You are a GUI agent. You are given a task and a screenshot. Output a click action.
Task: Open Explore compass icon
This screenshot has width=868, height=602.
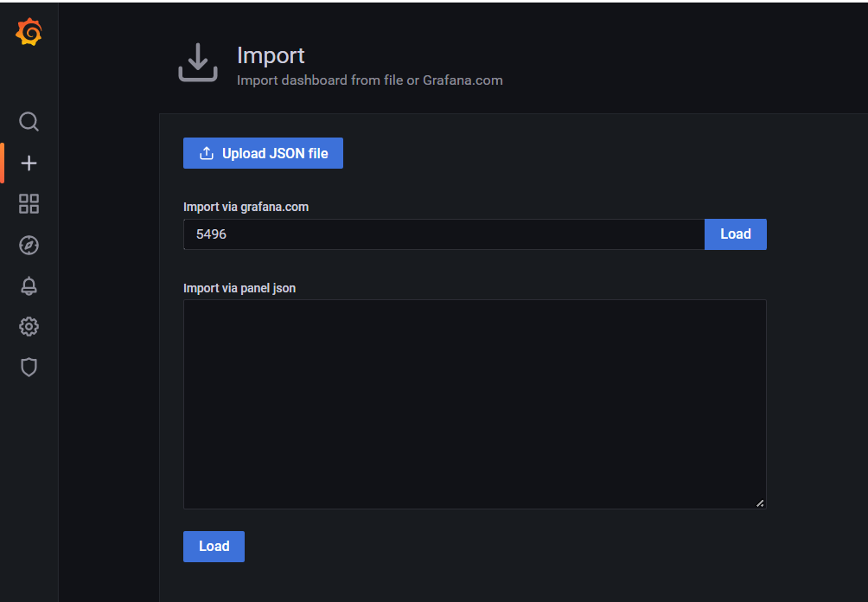coord(29,245)
